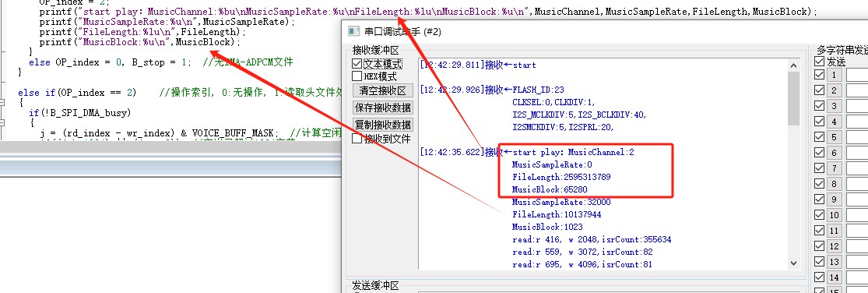Click the receive area scrollbar thumb
868x293 pixels.
point(794,99)
